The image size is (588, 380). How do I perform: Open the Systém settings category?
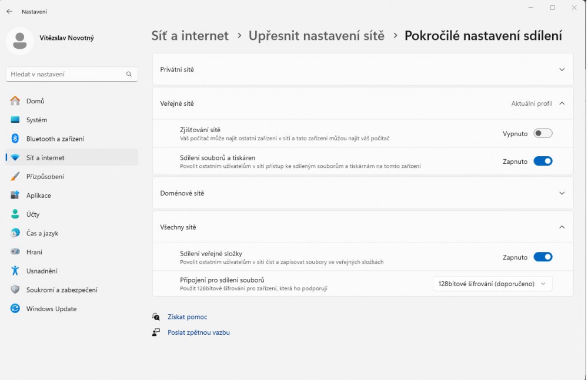point(36,120)
